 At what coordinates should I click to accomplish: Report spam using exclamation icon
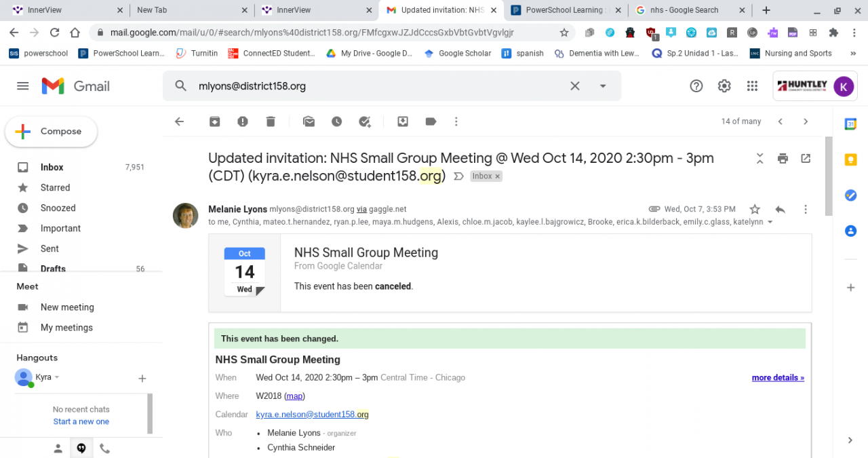click(243, 121)
